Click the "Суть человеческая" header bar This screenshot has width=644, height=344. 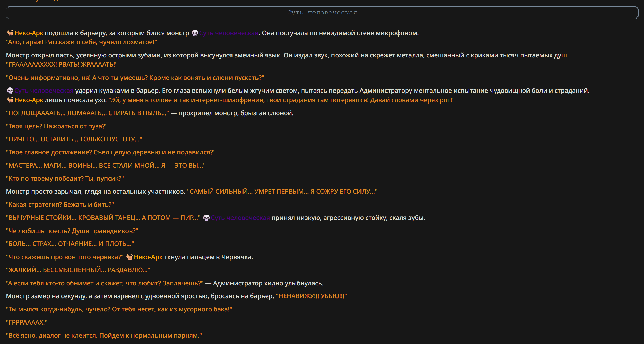[322, 13]
